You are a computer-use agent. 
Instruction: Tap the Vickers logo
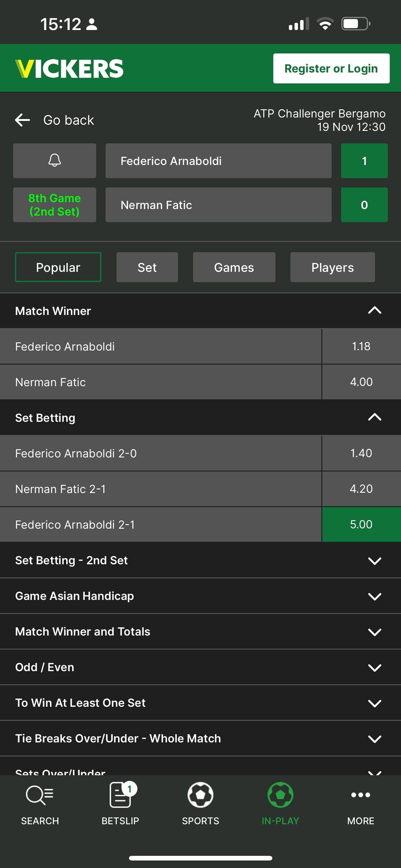(69, 69)
